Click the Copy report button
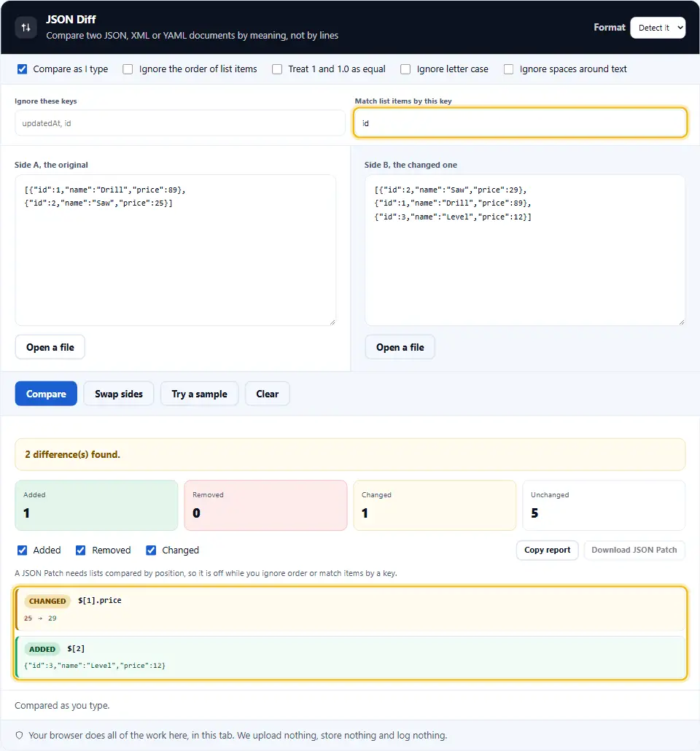 [547, 550]
